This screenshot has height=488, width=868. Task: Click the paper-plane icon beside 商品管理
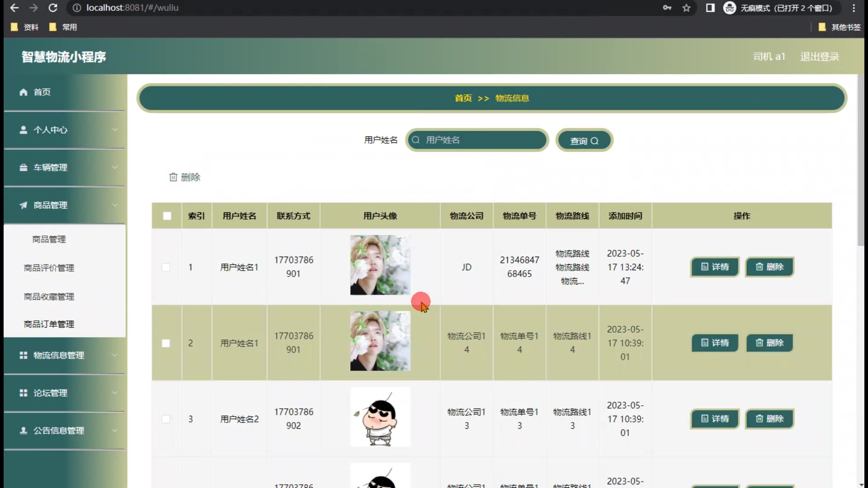click(24, 205)
